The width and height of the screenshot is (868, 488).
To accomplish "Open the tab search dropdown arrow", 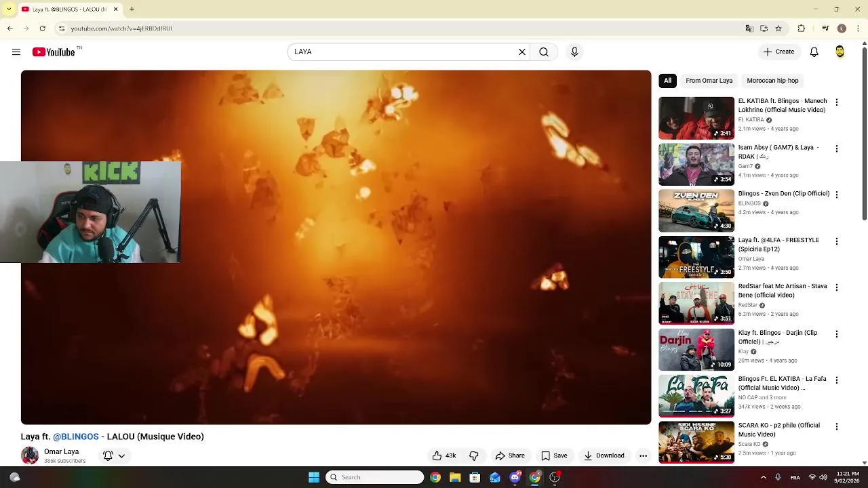I will point(9,9).
